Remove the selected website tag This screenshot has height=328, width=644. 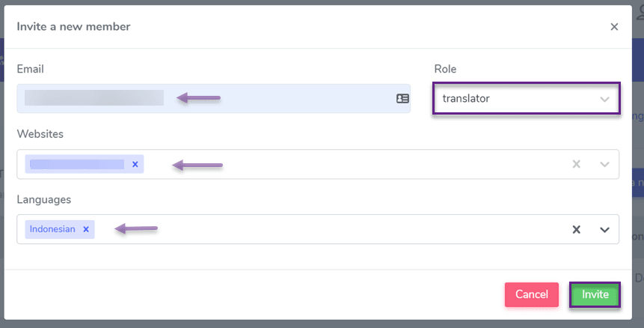135,164
